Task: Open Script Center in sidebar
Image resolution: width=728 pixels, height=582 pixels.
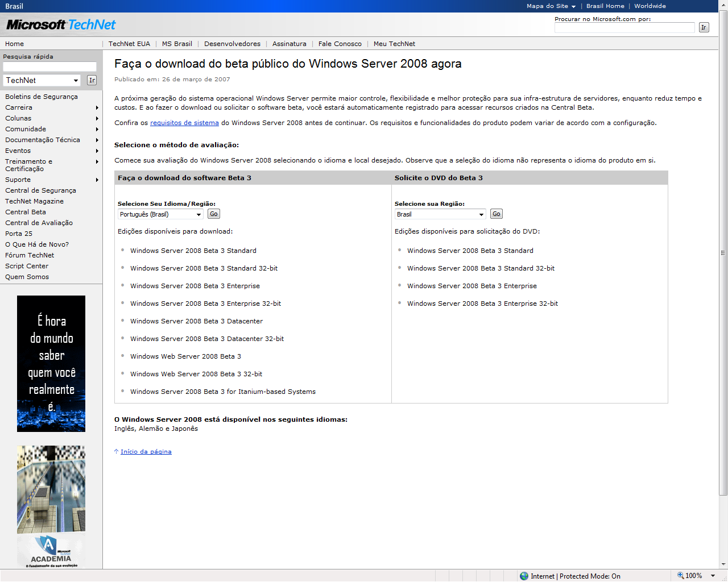Action: tap(27, 266)
